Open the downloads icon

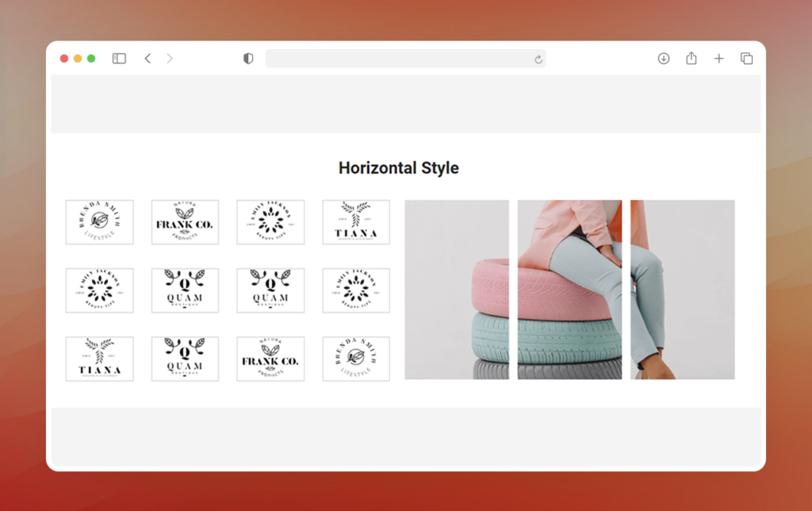tap(664, 59)
